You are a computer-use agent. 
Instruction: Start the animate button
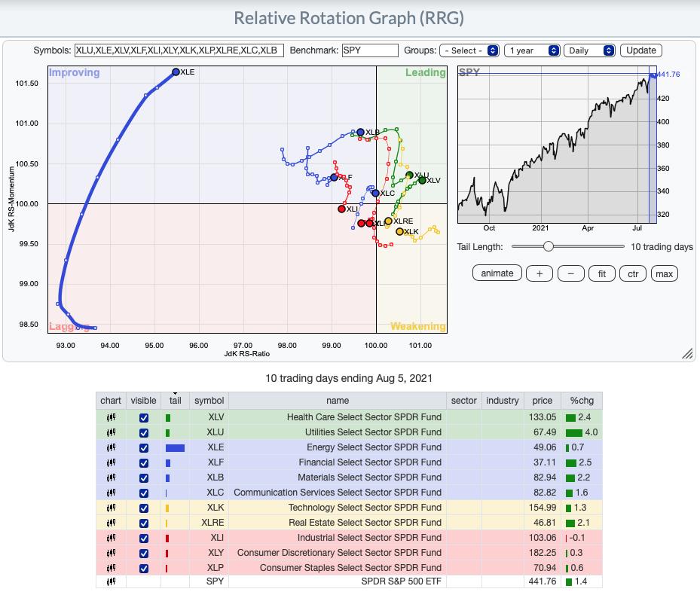pyautogui.click(x=497, y=273)
